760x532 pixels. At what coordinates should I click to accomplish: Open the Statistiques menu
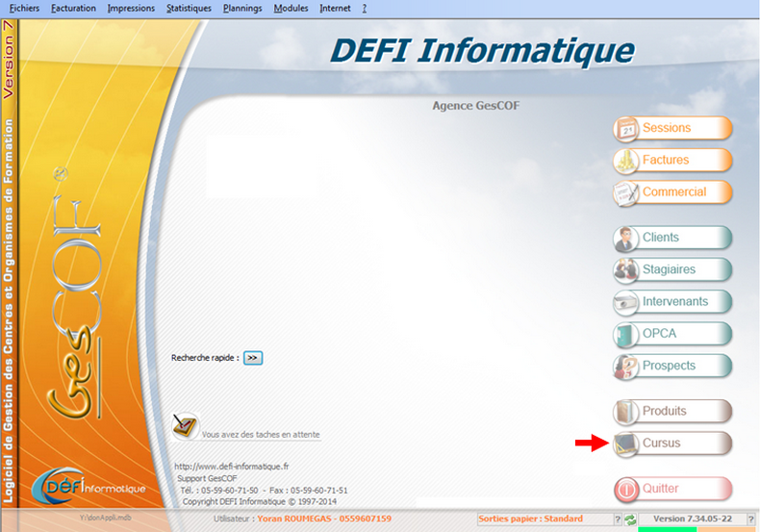pyautogui.click(x=189, y=8)
